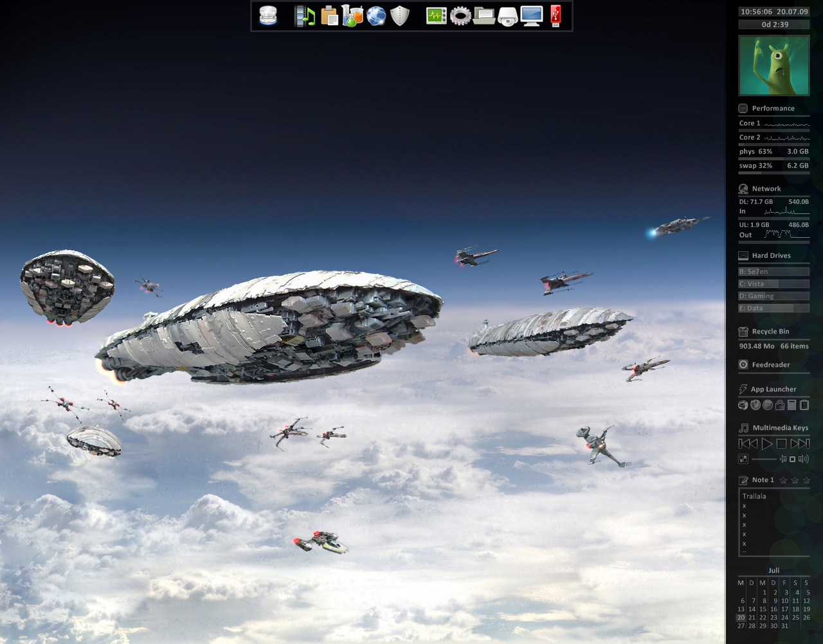Open the green system monitor icon
This screenshot has height=644, width=823.
tap(437, 15)
